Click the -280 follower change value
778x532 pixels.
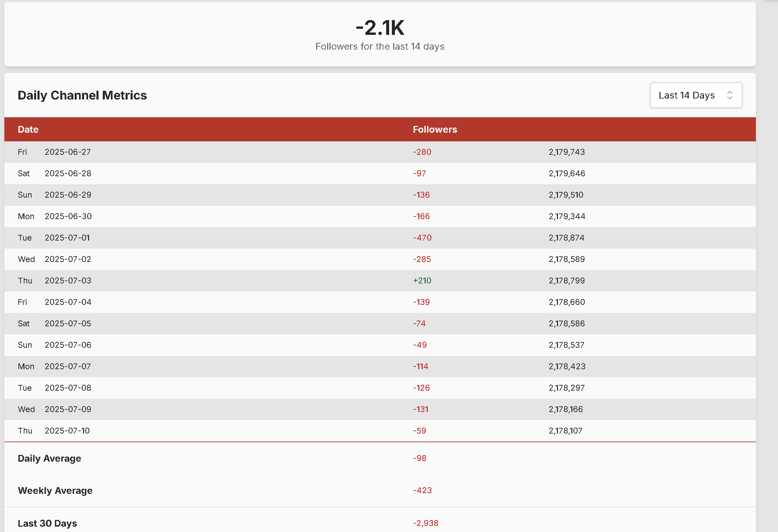click(x=422, y=152)
